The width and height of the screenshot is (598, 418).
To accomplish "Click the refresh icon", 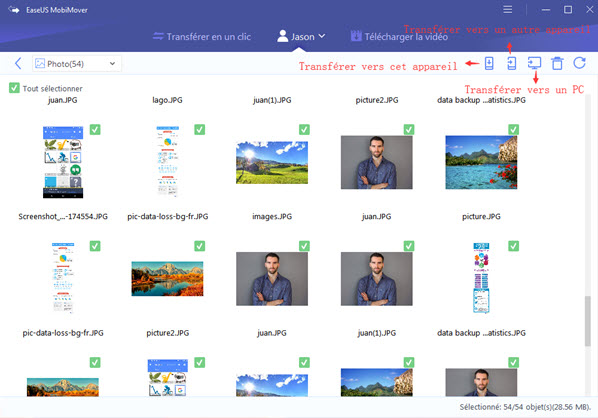I will (x=580, y=63).
